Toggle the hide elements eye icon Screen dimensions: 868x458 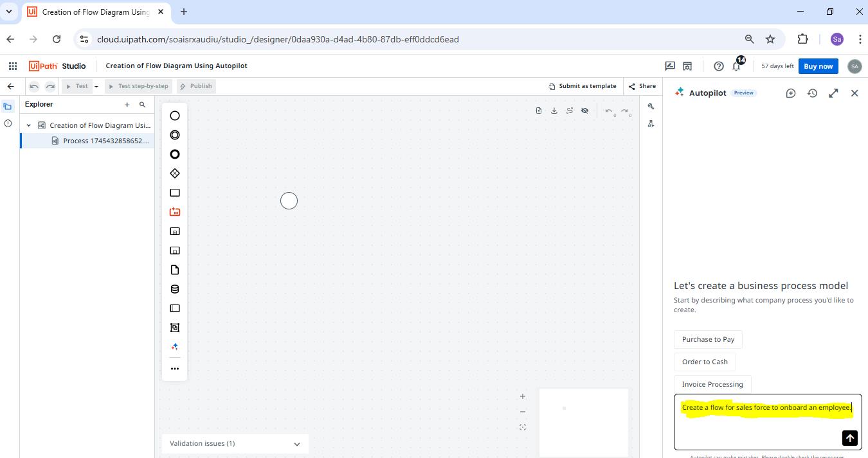point(584,110)
